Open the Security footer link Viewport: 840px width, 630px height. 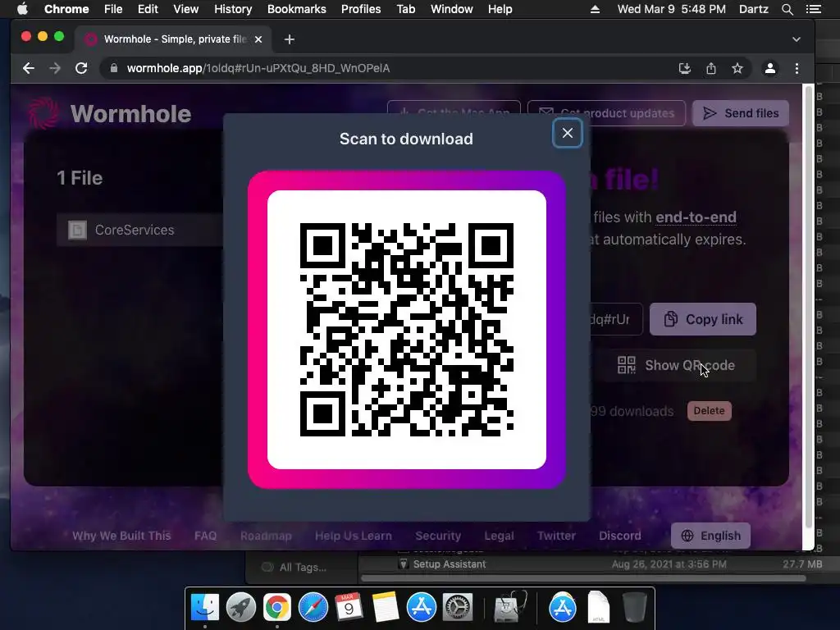(x=438, y=536)
